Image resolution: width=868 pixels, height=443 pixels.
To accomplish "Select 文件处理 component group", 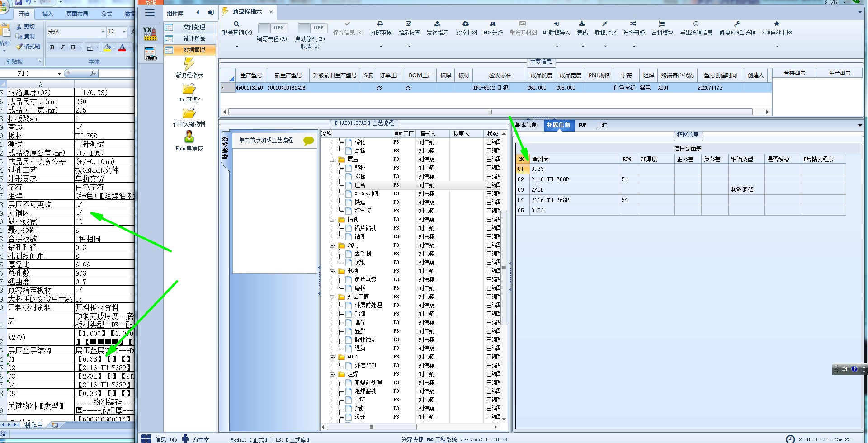I will (x=189, y=27).
